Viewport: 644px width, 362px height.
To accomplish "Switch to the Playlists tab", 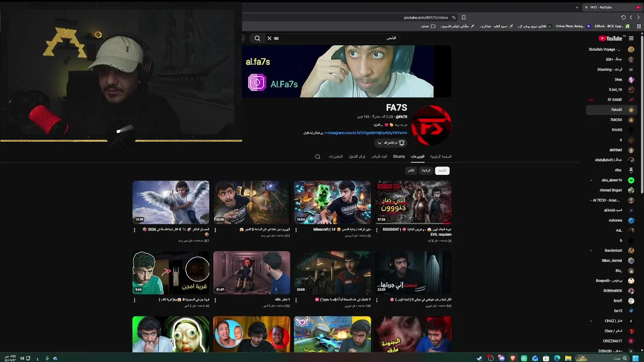I will 357,157.
